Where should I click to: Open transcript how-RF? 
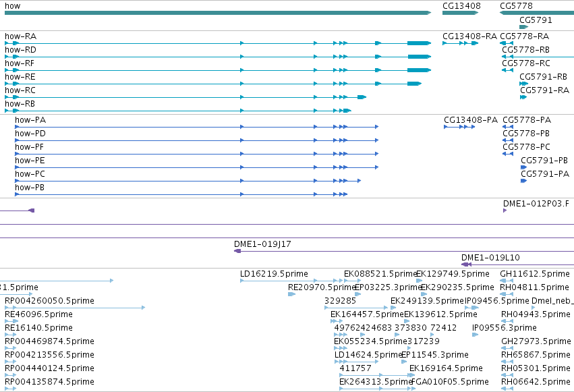[x=20, y=63]
